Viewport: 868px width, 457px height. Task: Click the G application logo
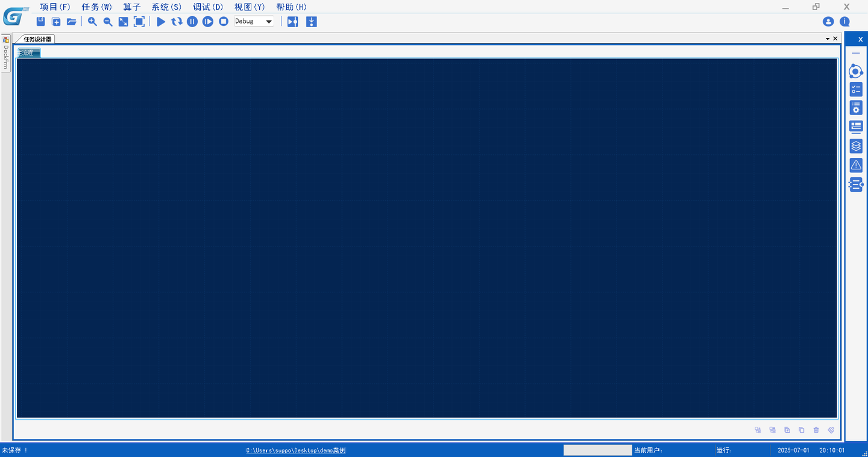coord(14,15)
